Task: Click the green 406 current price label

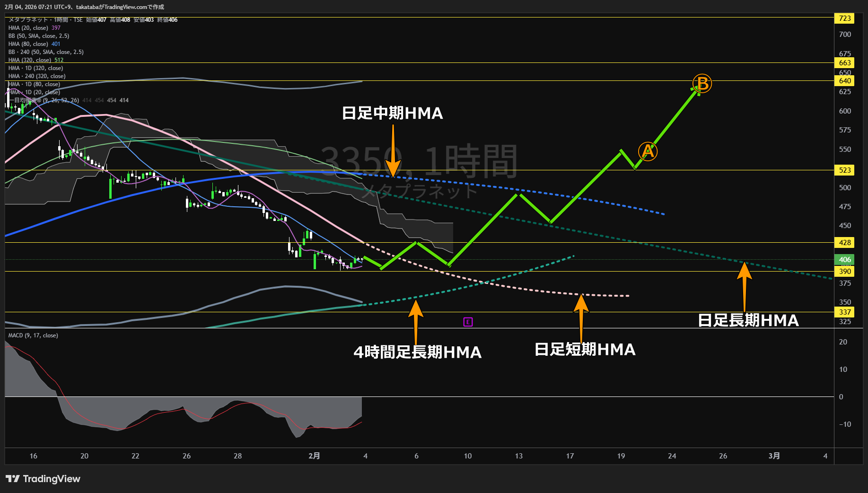Action: click(845, 260)
